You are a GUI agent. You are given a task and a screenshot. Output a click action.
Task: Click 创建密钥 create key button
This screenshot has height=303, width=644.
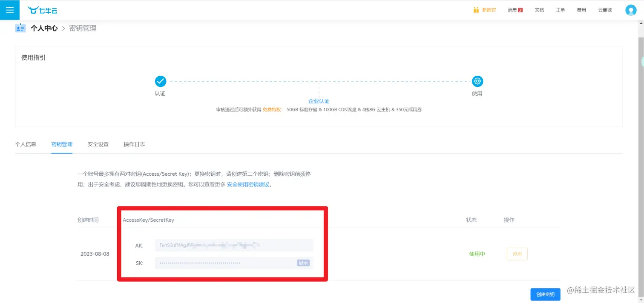click(x=545, y=294)
